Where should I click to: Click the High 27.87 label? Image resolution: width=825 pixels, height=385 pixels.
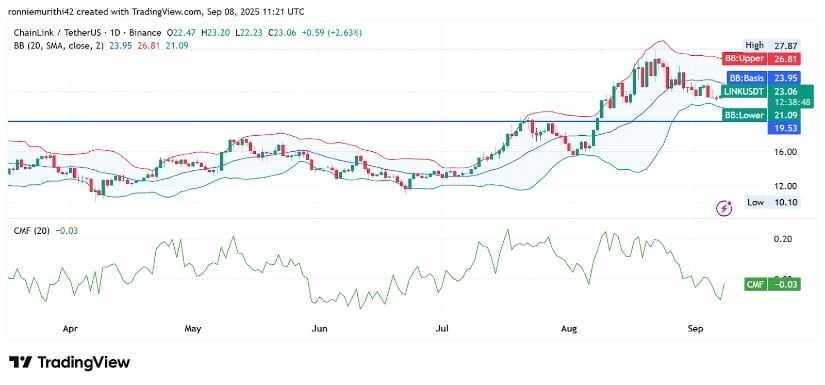pyautogui.click(x=772, y=46)
